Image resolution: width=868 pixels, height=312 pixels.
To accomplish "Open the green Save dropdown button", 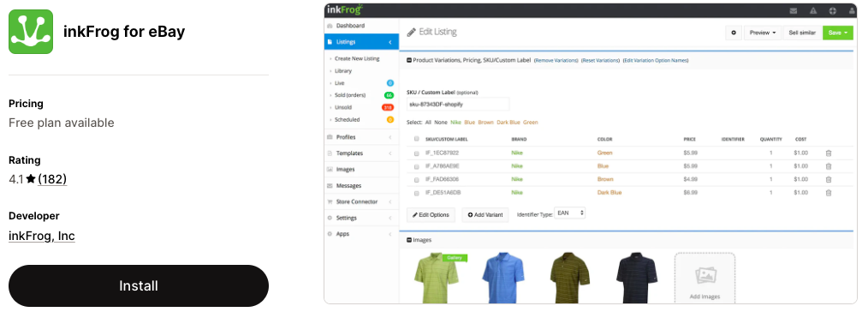I will 837,33.
